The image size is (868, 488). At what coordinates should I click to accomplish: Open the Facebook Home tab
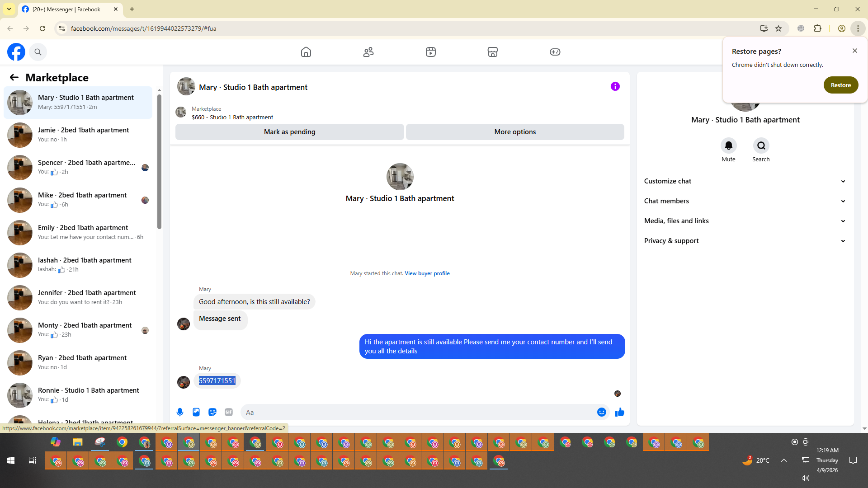coord(306,52)
